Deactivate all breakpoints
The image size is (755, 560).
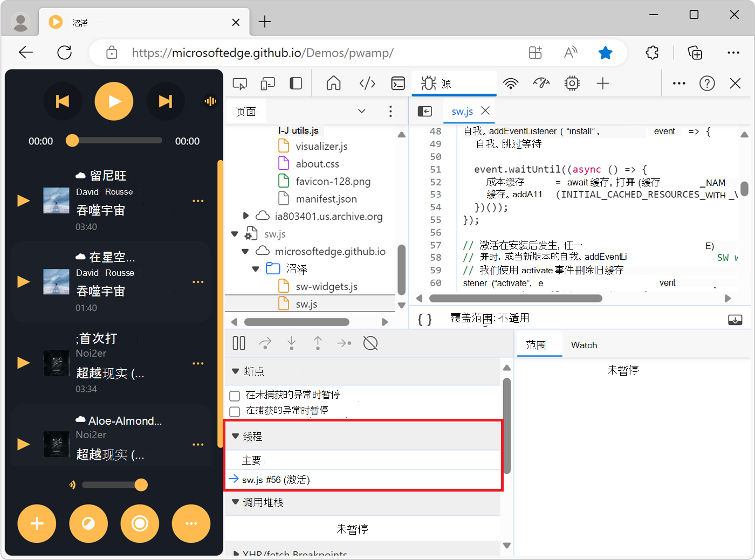point(370,343)
